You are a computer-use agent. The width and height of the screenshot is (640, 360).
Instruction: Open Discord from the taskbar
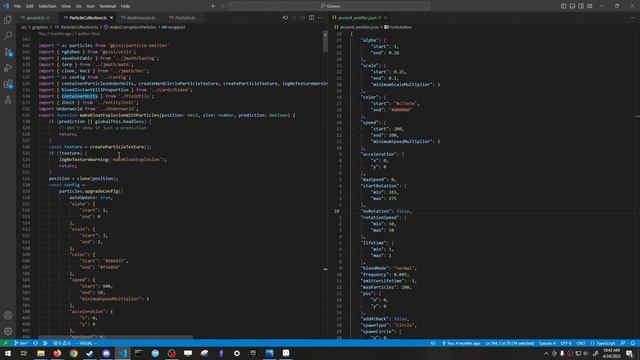tap(106, 353)
